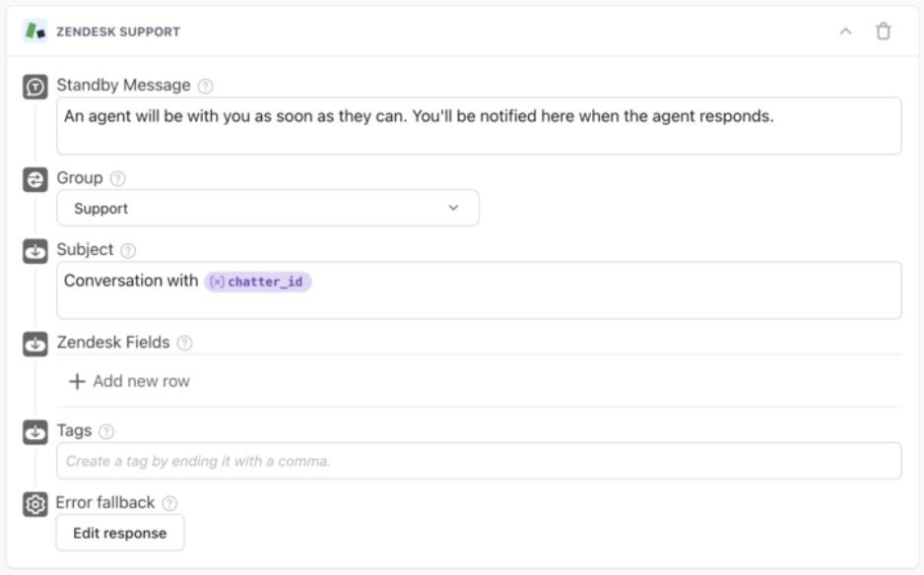924x575 pixels.
Task: Show help tooltip for Subject
Action: tap(129, 251)
